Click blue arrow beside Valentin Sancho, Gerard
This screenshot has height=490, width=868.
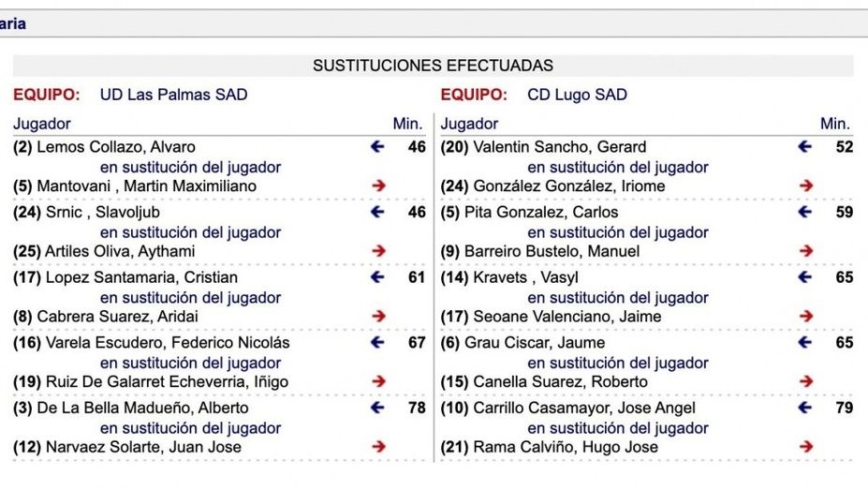pos(805,147)
